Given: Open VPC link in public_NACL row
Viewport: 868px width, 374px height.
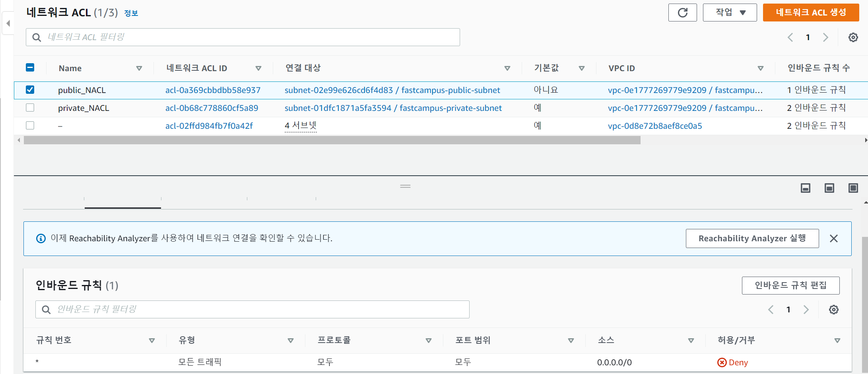Looking at the screenshot, I should (685, 90).
